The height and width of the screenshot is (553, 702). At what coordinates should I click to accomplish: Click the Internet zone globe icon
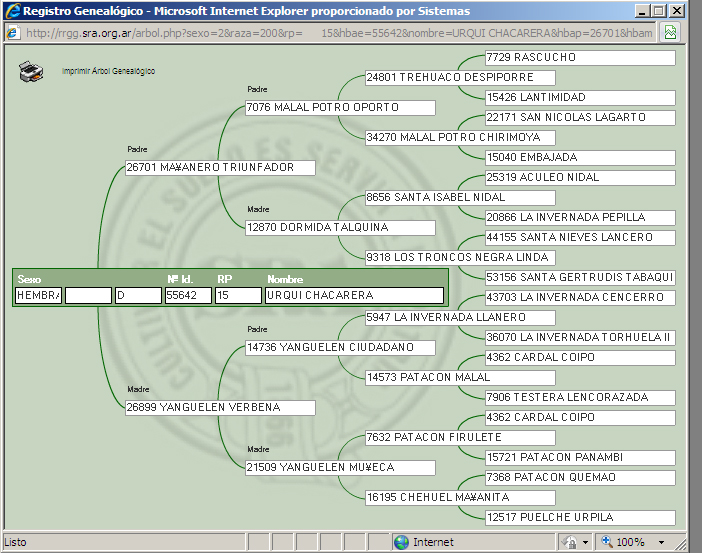401,542
